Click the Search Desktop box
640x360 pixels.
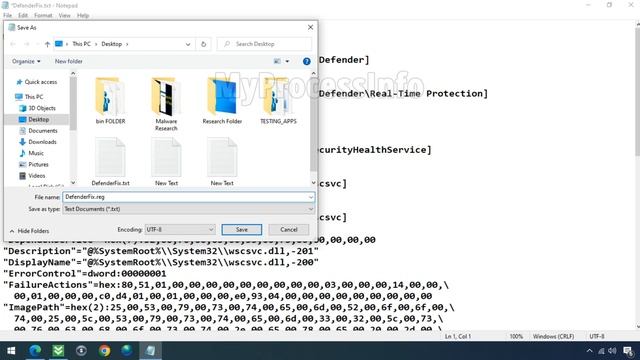click(264, 44)
